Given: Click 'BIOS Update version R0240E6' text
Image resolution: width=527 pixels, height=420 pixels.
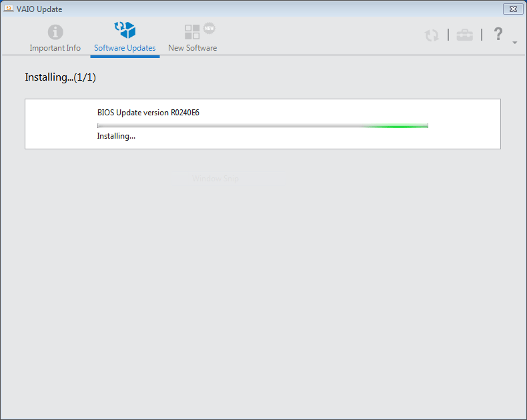Looking at the screenshot, I should pyautogui.click(x=148, y=113).
